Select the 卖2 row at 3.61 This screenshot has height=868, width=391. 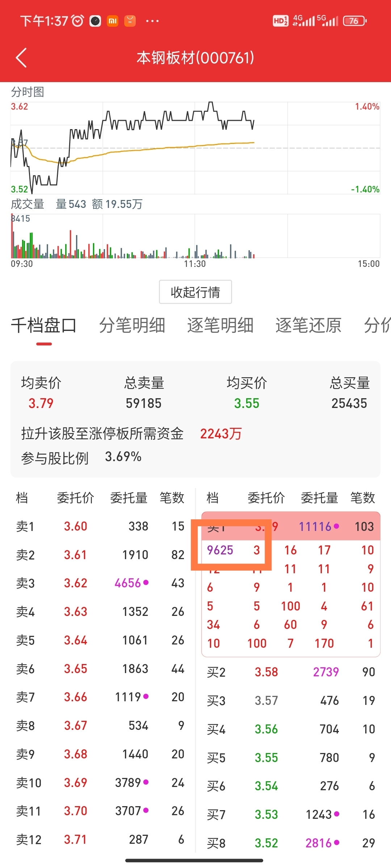(100, 555)
